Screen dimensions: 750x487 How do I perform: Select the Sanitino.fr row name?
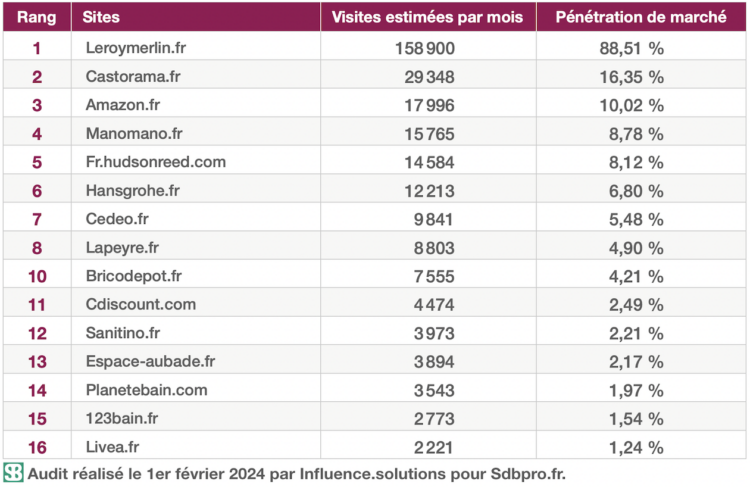click(124, 333)
